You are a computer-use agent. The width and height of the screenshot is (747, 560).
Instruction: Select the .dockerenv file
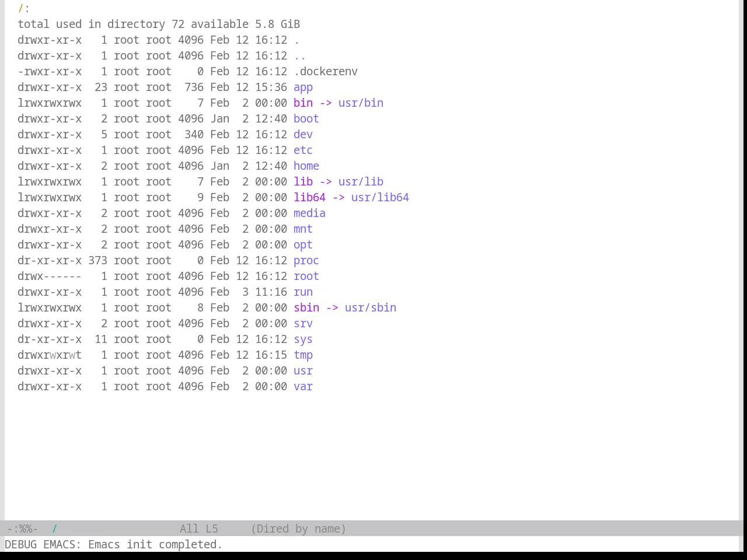pyautogui.click(x=326, y=72)
